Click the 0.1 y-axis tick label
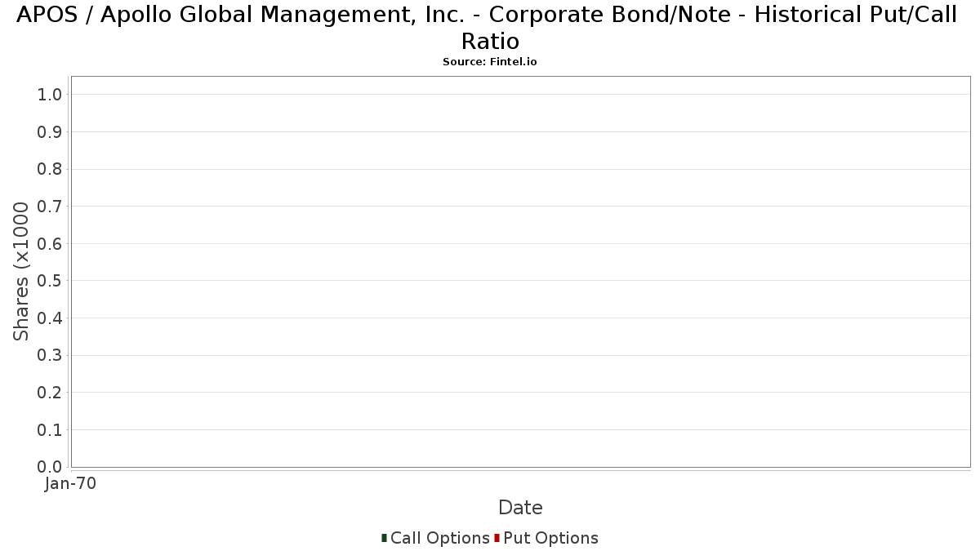Image resolution: width=980 pixels, height=551 pixels. click(x=50, y=430)
